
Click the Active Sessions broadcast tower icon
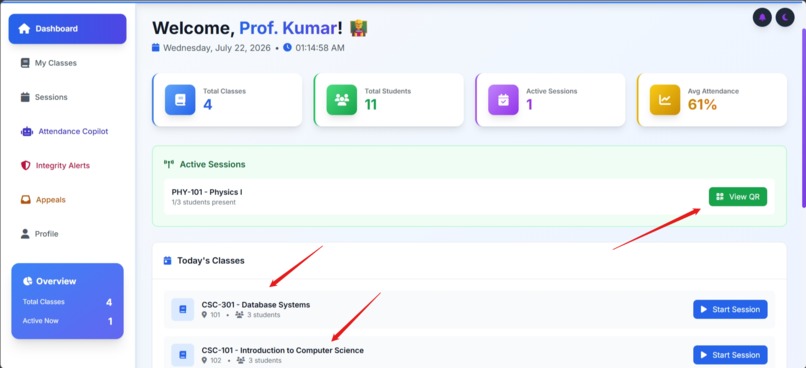tap(169, 164)
